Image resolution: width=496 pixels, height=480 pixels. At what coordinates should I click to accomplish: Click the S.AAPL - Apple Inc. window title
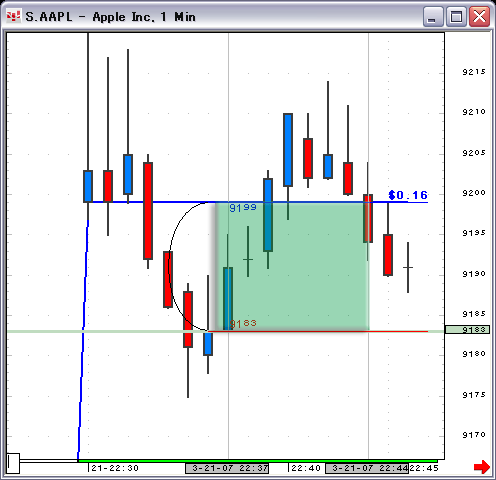(110, 17)
